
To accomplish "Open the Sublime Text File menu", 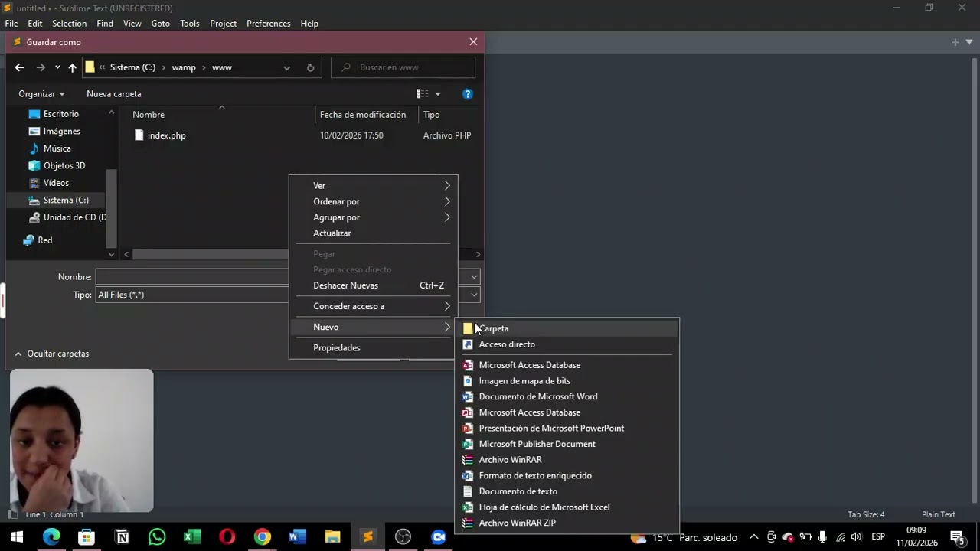I will pyautogui.click(x=11, y=24).
